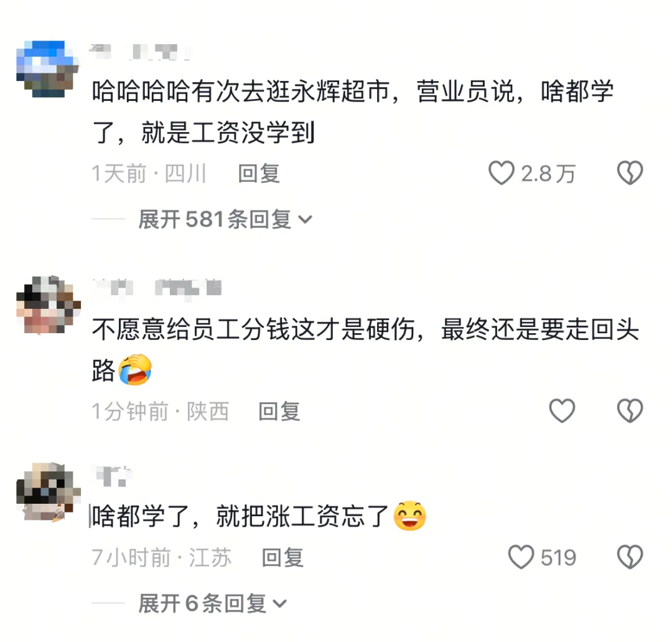This screenshot has height=642, width=672.
Task: Like the 江苏 comment with 519 likes
Action: click(521, 557)
